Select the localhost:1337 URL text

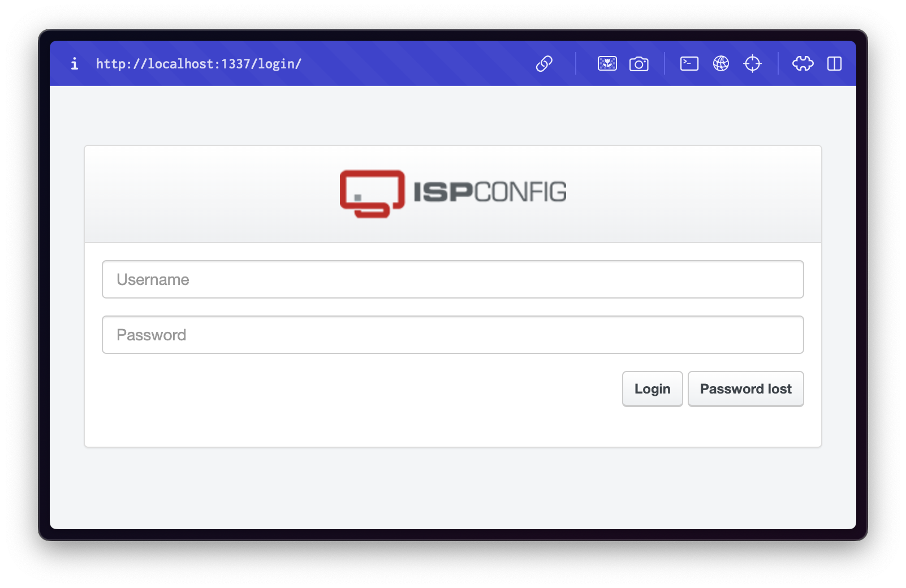point(199,64)
